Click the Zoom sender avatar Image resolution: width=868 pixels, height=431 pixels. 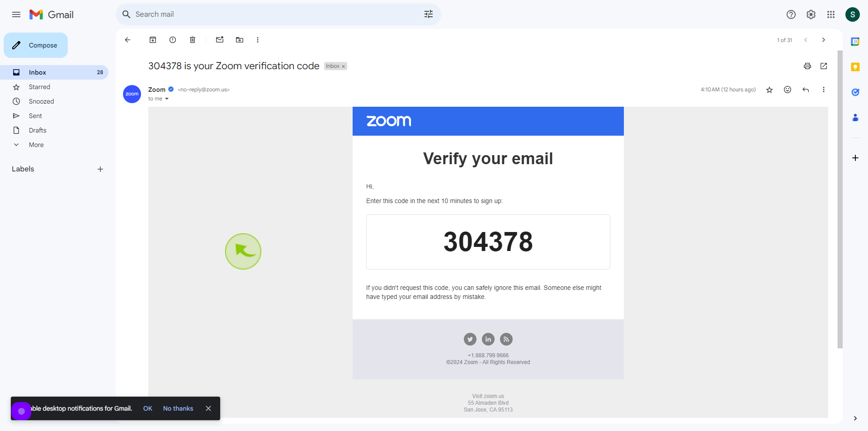(x=132, y=94)
